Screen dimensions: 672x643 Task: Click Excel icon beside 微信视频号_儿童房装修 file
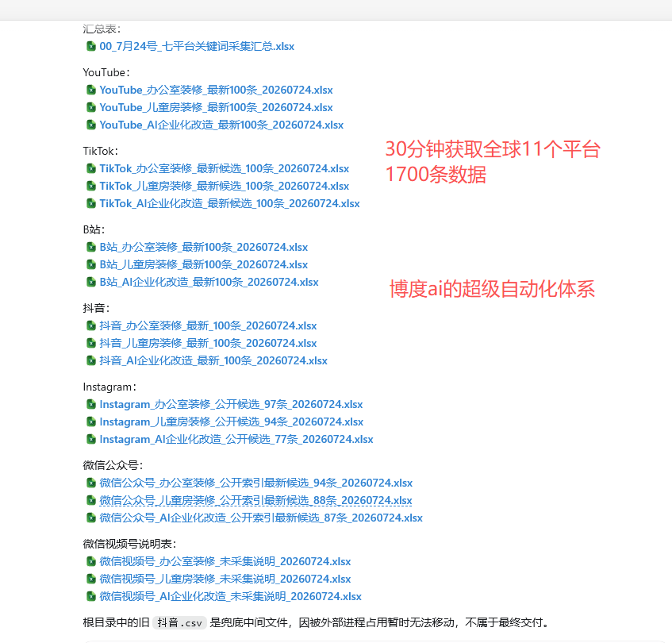pos(91,579)
